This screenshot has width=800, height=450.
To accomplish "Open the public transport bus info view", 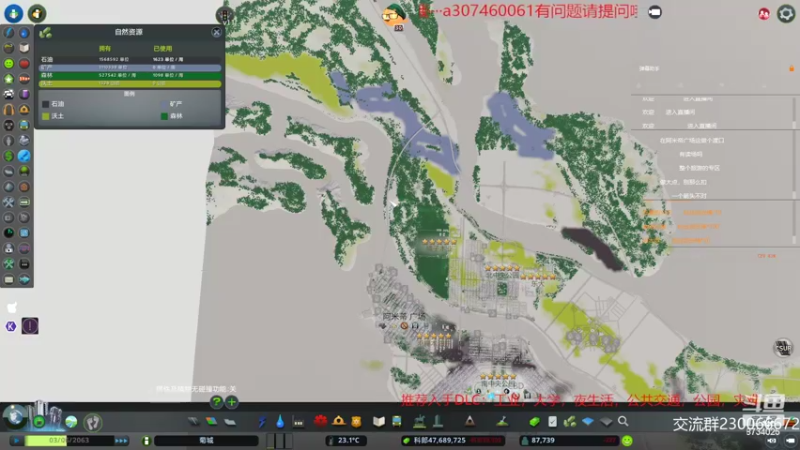I will click(24, 125).
